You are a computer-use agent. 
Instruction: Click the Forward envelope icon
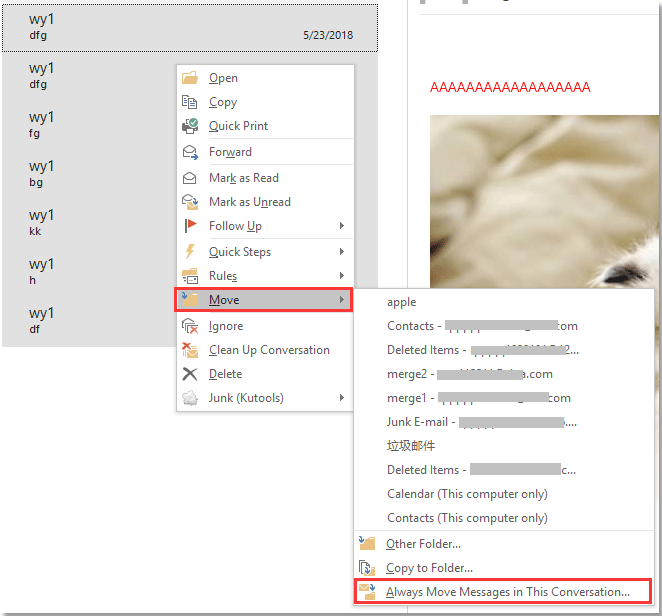tap(190, 152)
